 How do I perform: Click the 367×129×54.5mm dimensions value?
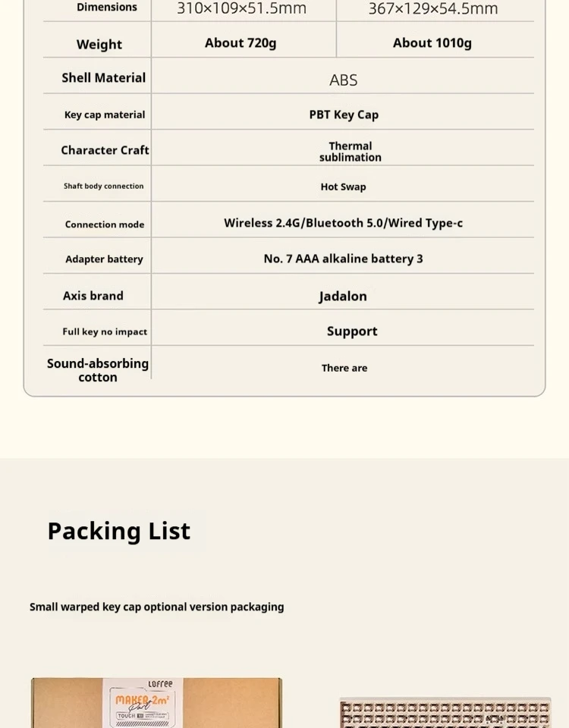click(433, 8)
